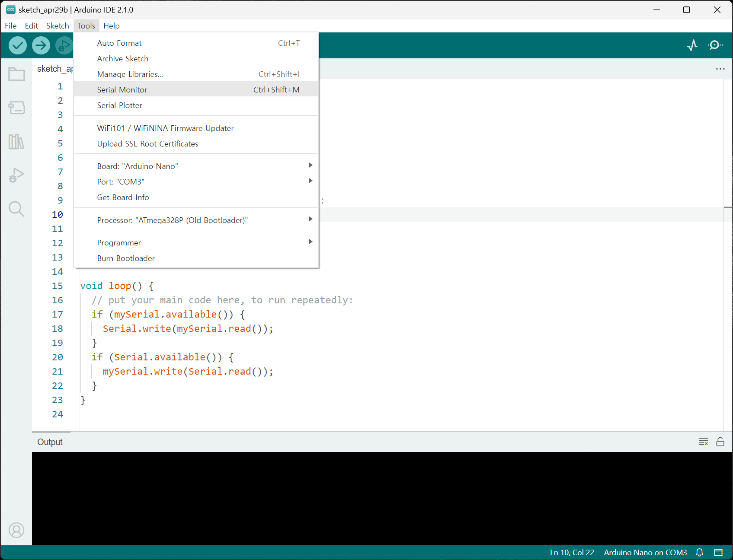Expand the Port "COM3" submenu

(x=196, y=182)
